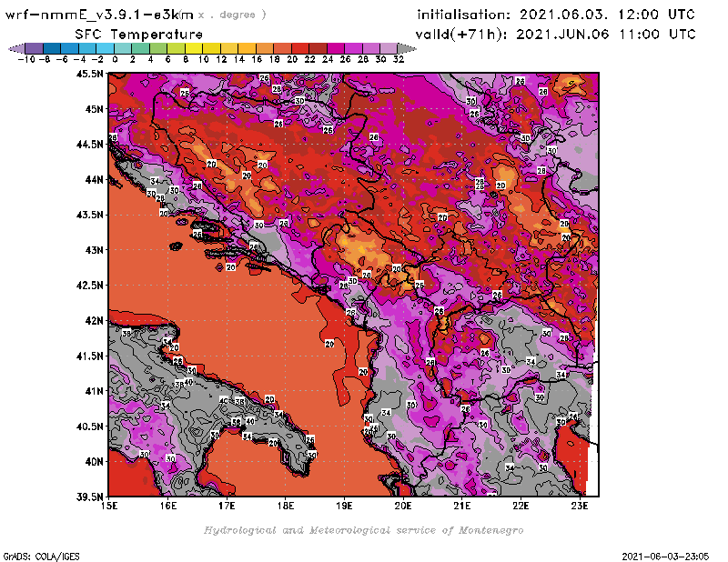Click the '42.5N' latitude label

click(x=88, y=286)
